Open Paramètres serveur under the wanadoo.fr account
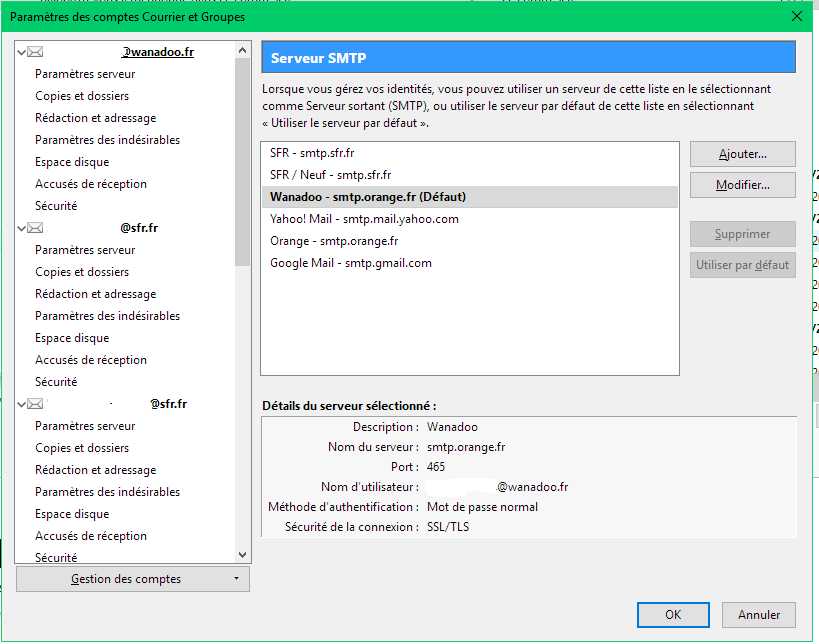The image size is (819, 644). pyautogui.click(x=85, y=74)
